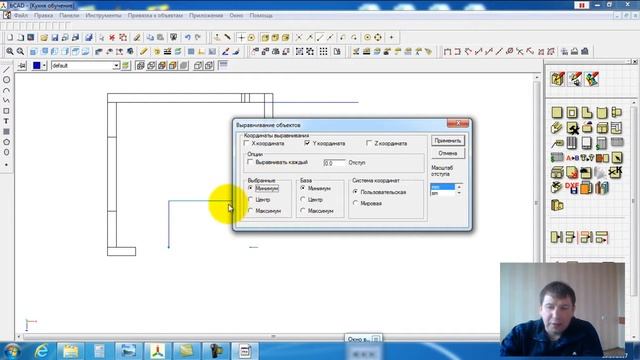Click the white sheet panel icon in side panel
The image size is (640, 360).
(587, 143)
